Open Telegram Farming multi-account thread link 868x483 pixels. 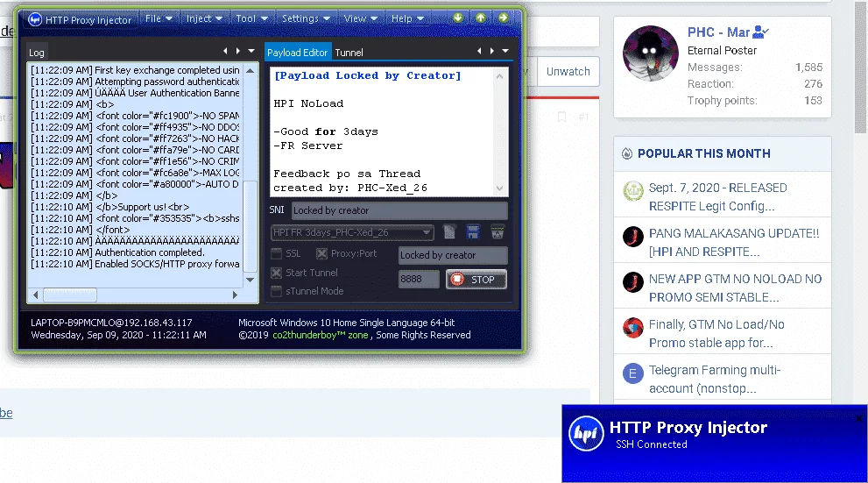(715, 379)
